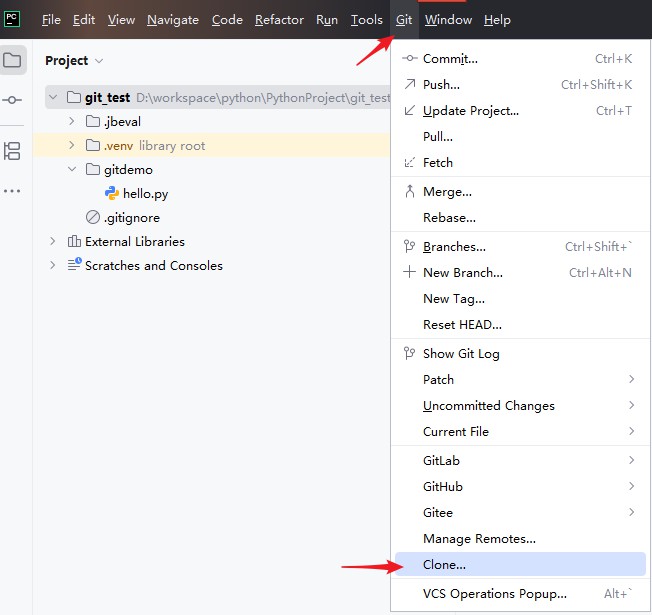Choose Reset HEAD... from the Git menu
This screenshot has height=615, width=652.
coord(520,324)
